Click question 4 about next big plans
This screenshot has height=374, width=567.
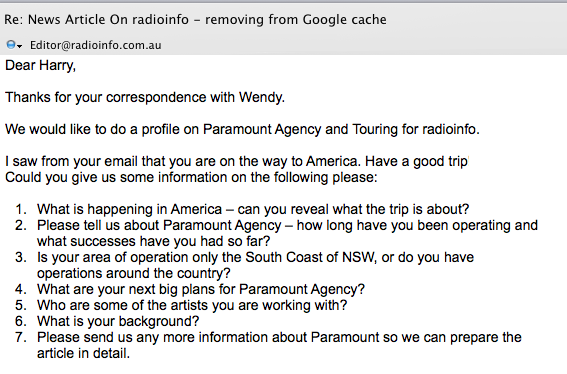coord(201,289)
